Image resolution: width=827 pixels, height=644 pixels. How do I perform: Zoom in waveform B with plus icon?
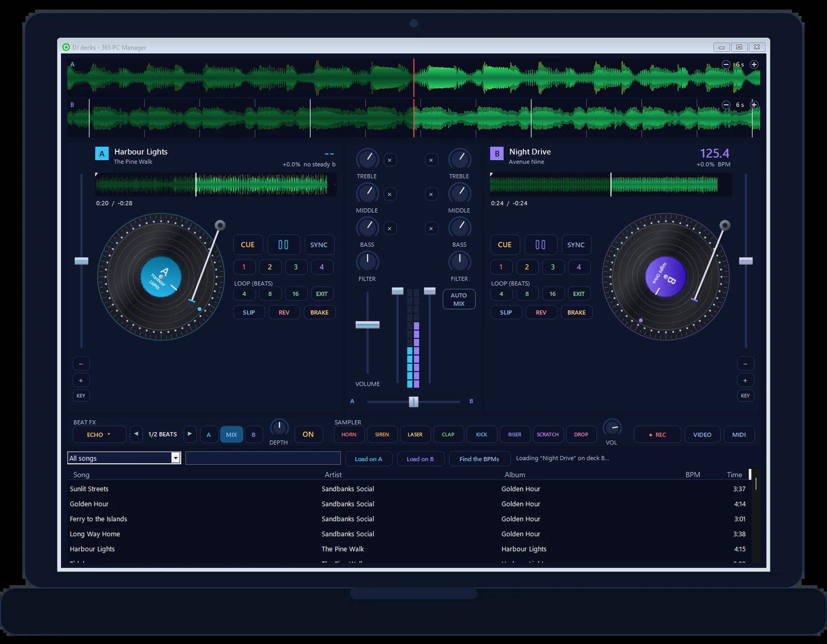[754, 105]
